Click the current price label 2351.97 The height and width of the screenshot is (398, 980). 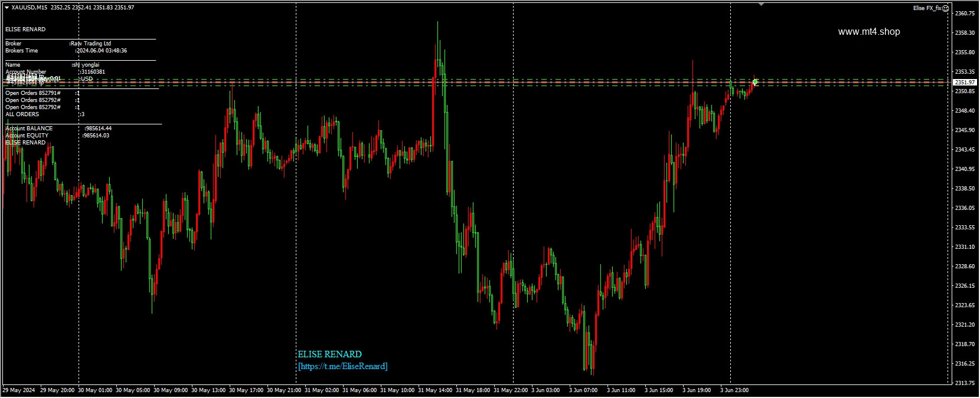pos(965,83)
